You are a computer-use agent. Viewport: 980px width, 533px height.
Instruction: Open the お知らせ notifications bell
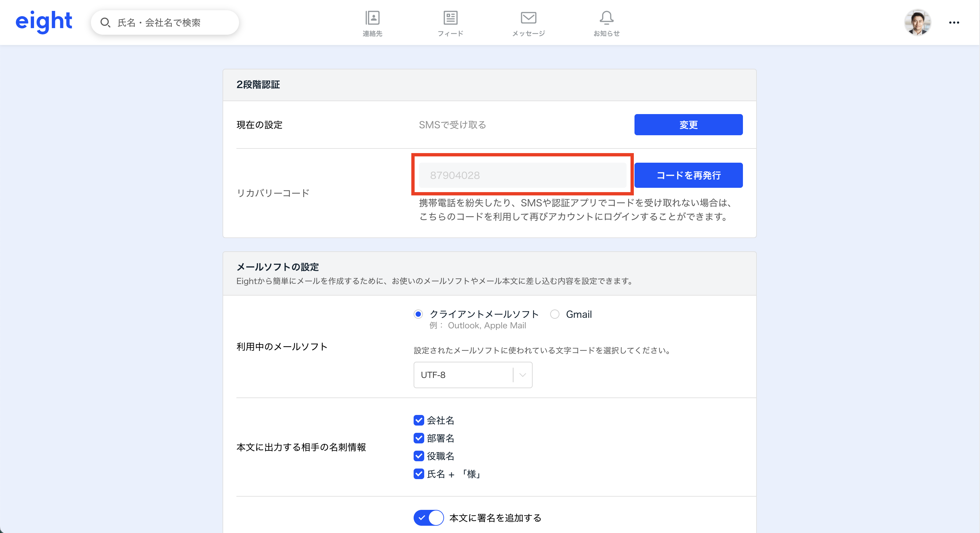coord(606,23)
